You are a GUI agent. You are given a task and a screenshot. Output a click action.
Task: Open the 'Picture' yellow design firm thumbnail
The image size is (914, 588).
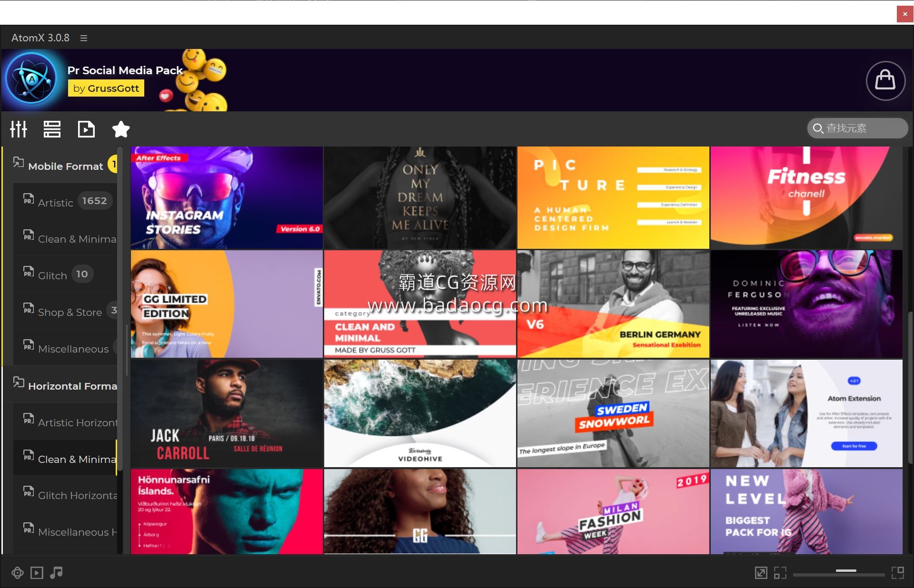coord(613,197)
